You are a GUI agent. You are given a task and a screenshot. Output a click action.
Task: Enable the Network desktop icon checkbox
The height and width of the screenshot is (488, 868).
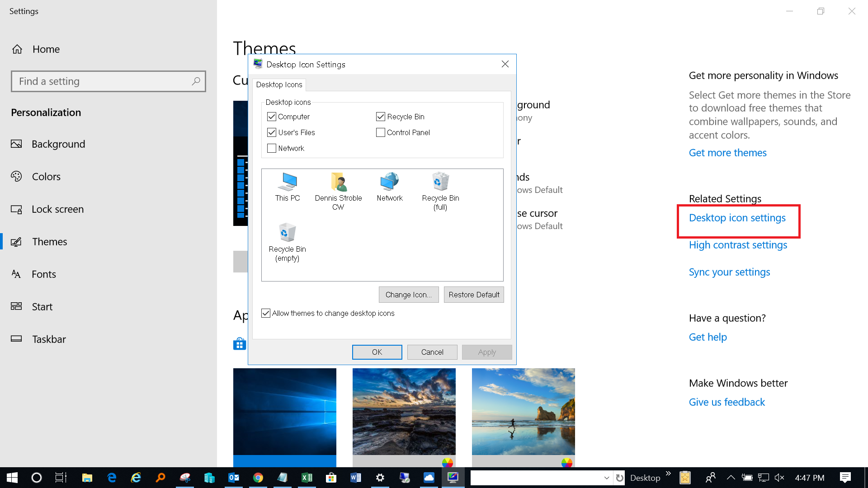coord(272,148)
